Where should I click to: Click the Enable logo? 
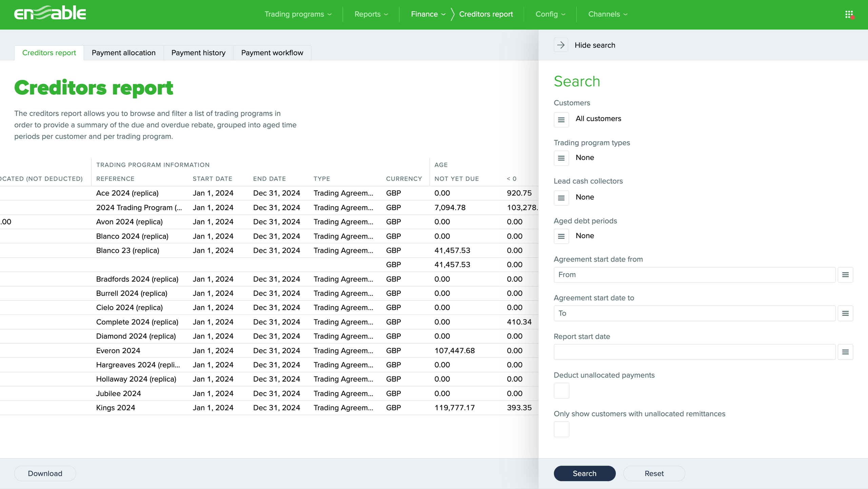point(50,14)
